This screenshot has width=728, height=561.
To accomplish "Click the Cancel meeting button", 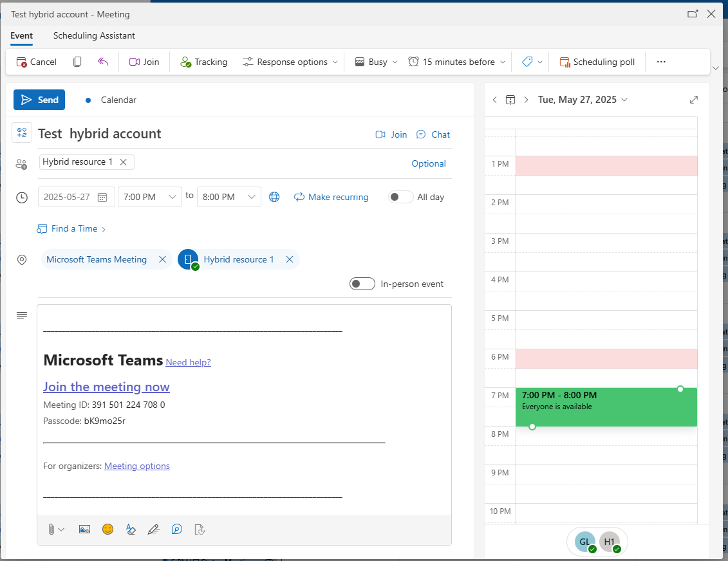I will (36, 62).
